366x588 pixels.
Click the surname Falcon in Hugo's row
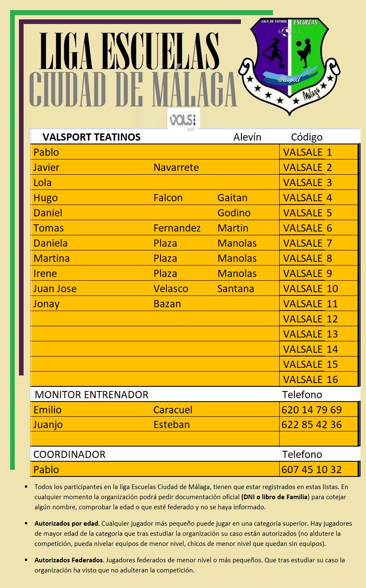168,198
